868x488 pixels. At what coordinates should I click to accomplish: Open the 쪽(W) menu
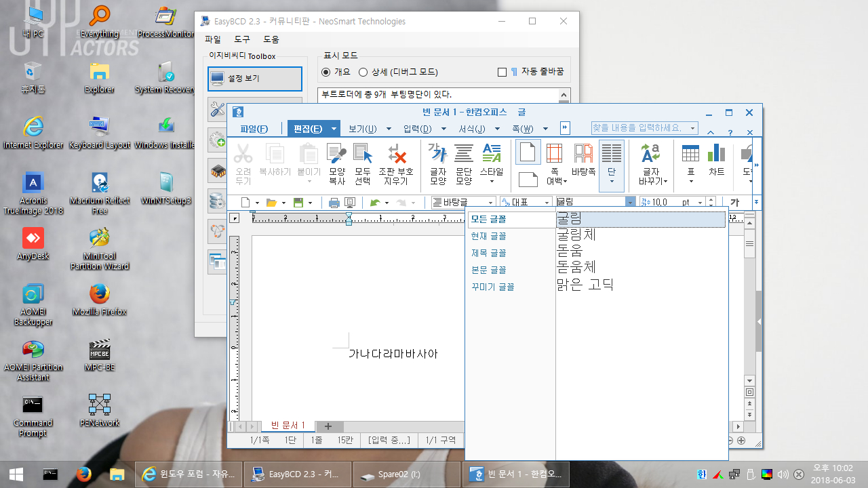pos(522,129)
